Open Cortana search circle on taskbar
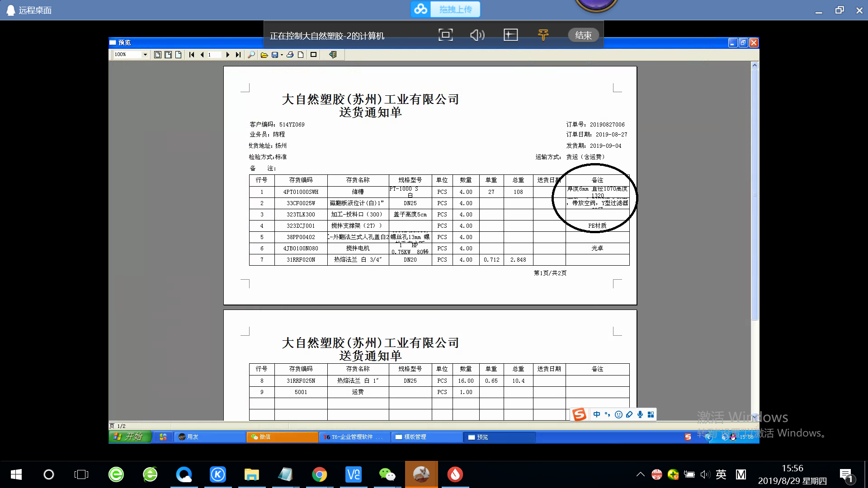 coord(48,474)
